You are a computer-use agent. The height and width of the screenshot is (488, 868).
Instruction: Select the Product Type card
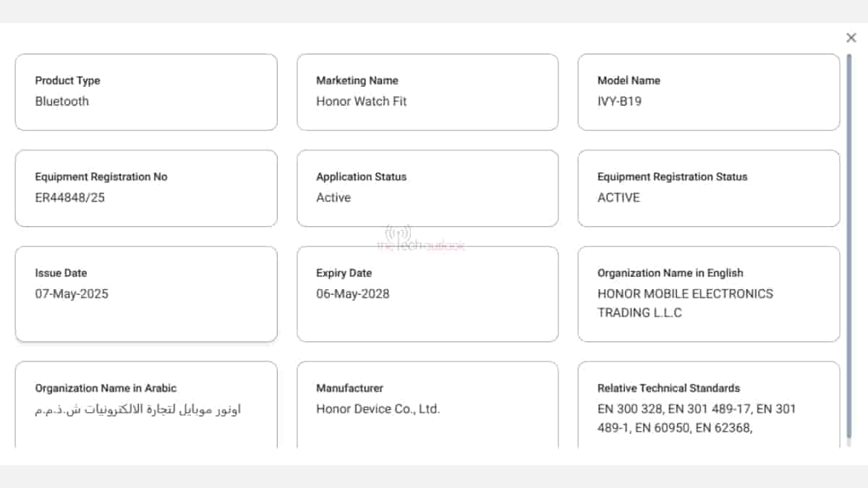click(146, 92)
